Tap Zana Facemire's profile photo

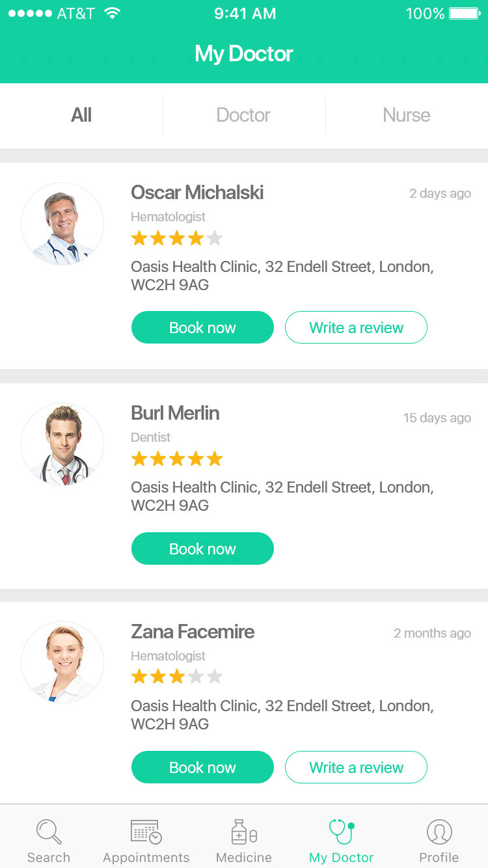click(x=62, y=662)
